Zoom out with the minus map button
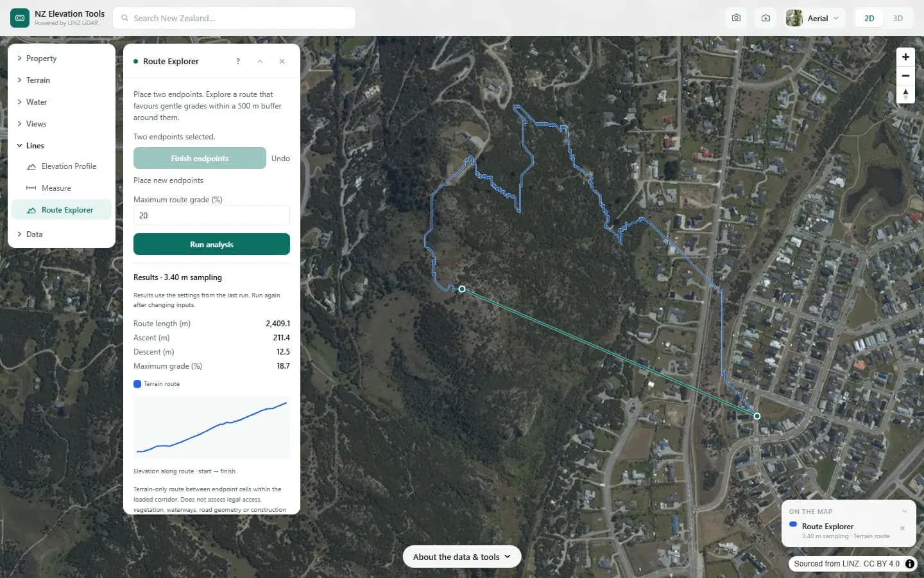This screenshot has height=578, width=924. click(905, 76)
